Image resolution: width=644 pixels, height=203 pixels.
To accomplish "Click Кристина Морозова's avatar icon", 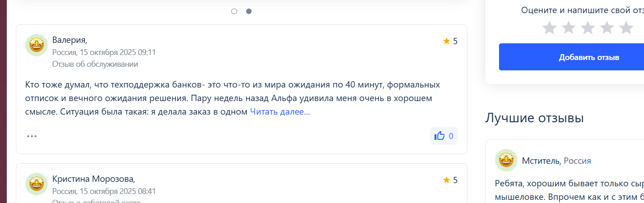I will pos(37,184).
